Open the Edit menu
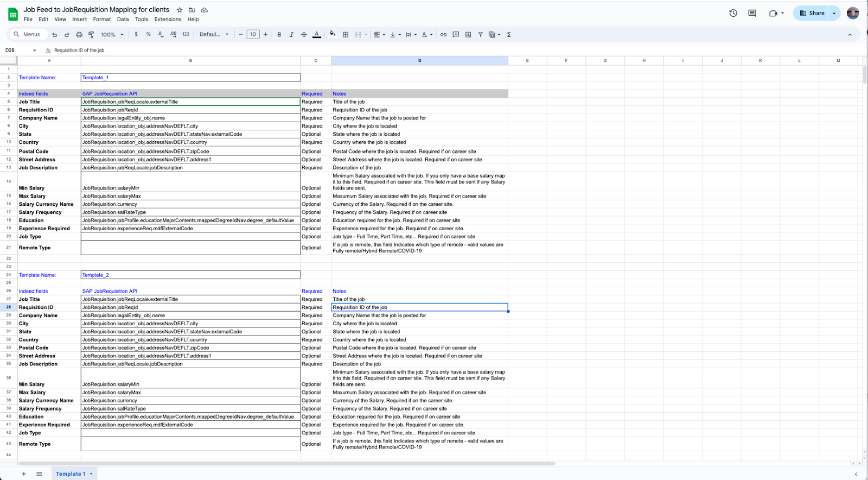Viewport: 868px width, 480px height. (x=43, y=19)
